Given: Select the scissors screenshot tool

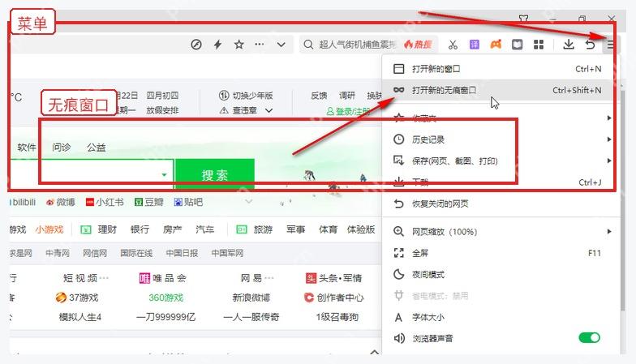Looking at the screenshot, I should tap(453, 44).
